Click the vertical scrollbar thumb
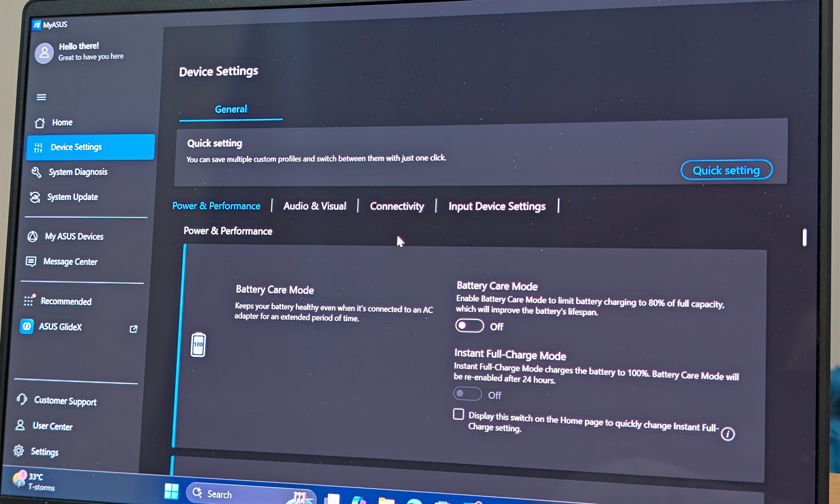This screenshot has width=840, height=504. (804, 237)
